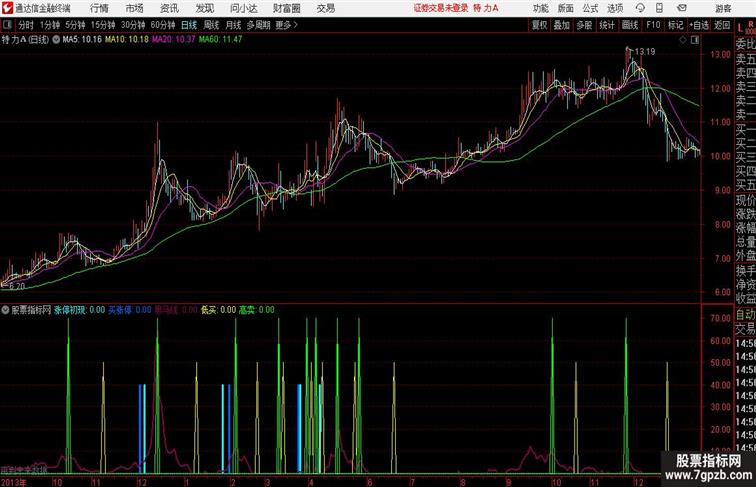Switch to the 分时 period tab
Screen dimensions: 756x487
click(26, 25)
